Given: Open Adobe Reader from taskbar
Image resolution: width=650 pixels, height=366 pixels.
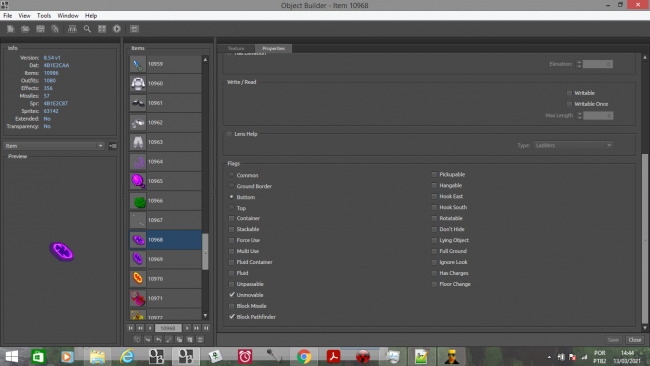Looking at the screenshot, I should point(333,356).
